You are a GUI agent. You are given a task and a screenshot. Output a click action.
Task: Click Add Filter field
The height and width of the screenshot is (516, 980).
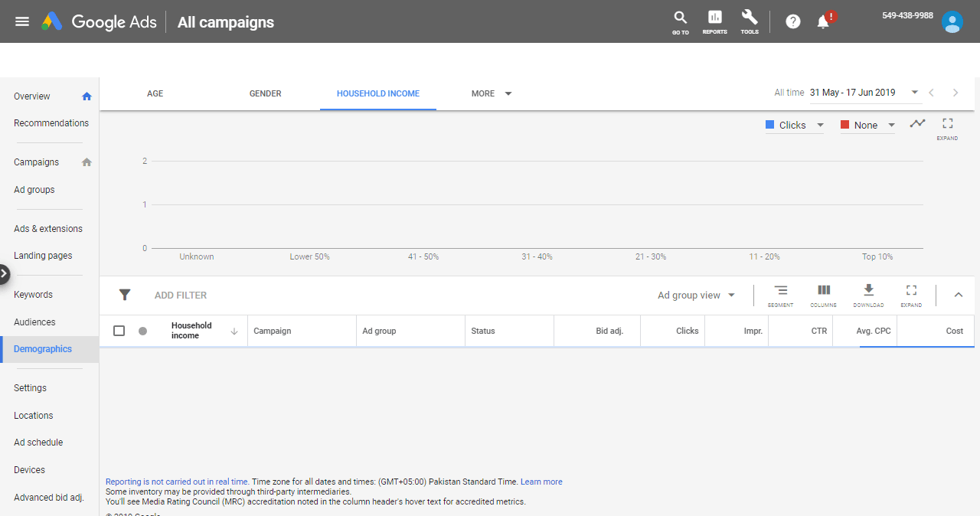pos(181,296)
